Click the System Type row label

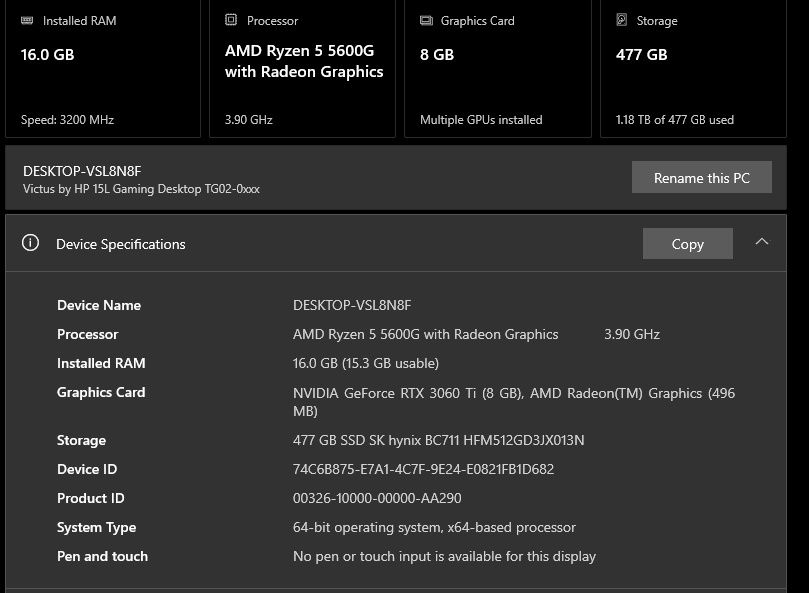click(96, 527)
